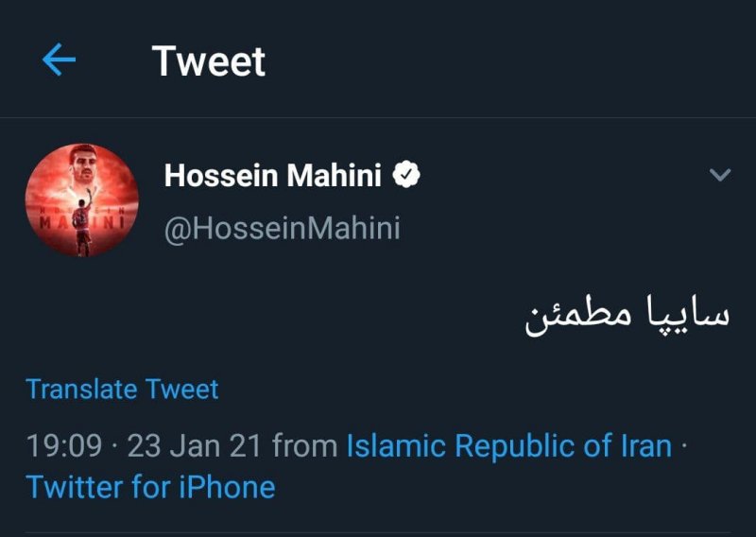Click the Hossein Mahini display name
The width and height of the screenshot is (756, 537).
pyautogui.click(x=272, y=175)
